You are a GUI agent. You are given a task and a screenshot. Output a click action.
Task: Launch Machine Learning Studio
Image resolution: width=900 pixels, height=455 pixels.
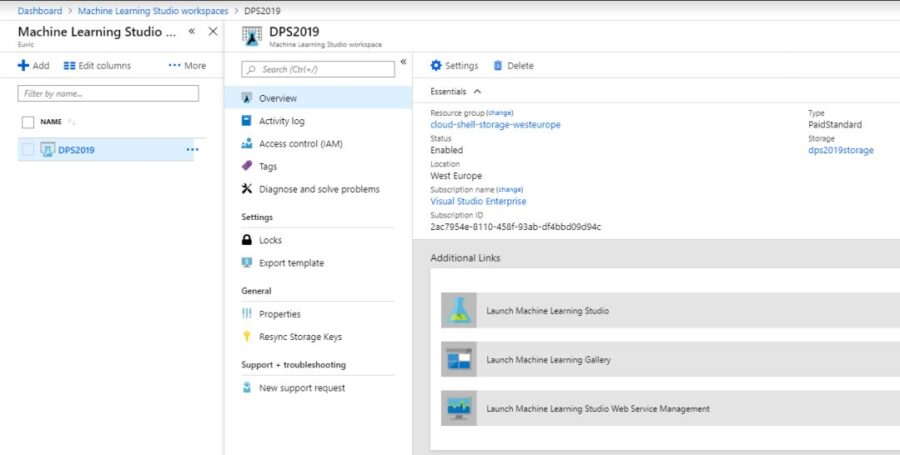click(548, 311)
